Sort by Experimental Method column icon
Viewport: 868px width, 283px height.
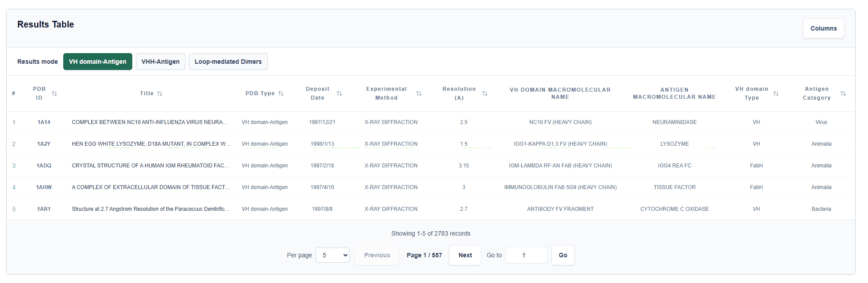(419, 93)
